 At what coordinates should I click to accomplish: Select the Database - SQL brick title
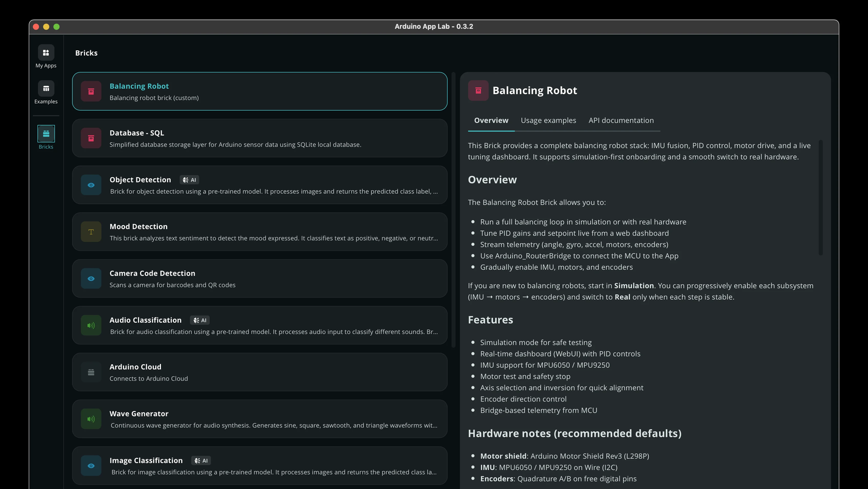[x=137, y=133]
